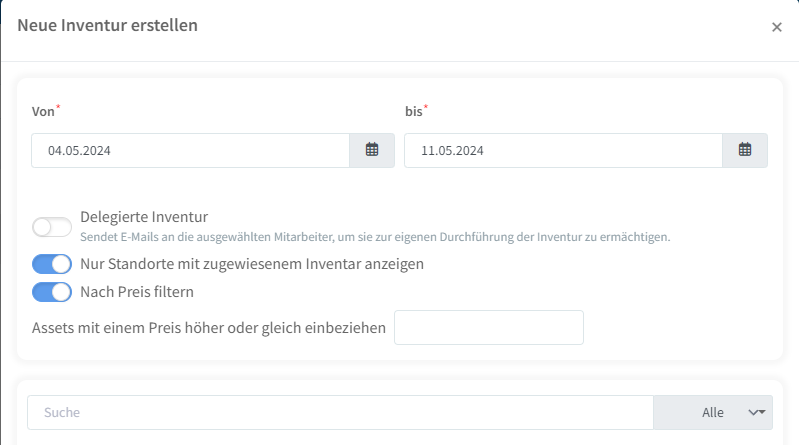This screenshot has height=445, width=799.
Task: Click the chevron arrow beside Alle
Action: click(x=757, y=412)
